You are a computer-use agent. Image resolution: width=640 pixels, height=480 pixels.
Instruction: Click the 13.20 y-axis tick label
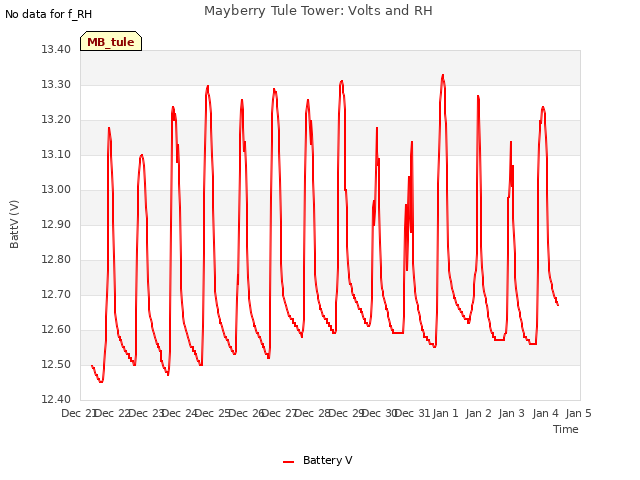pos(56,120)
